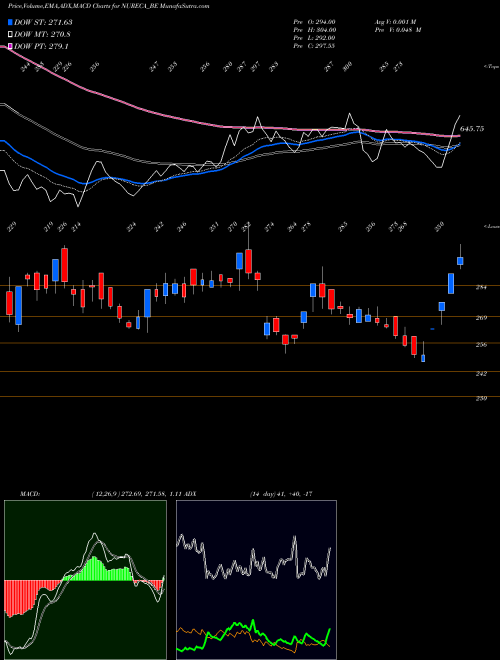This screenshot has height=660, width=500.
Task: Click the blue DOW ST legend swatch
Action: [10, 22]
